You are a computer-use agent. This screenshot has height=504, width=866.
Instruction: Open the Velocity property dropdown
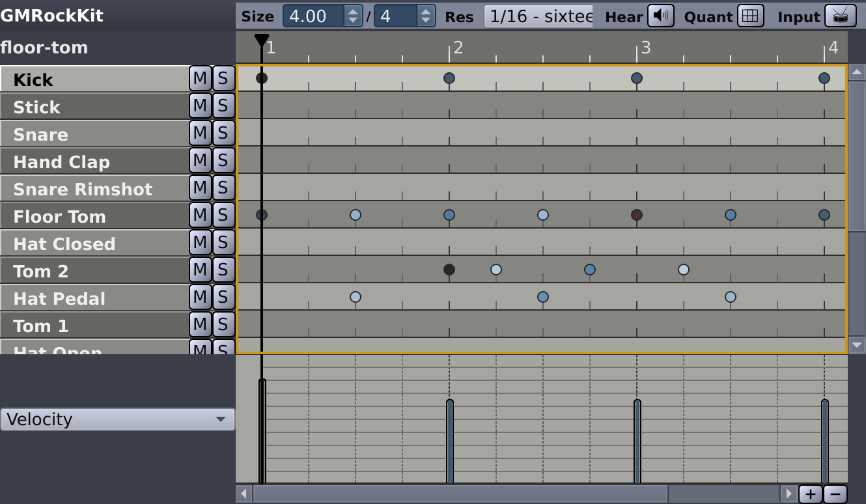[117, 419]
